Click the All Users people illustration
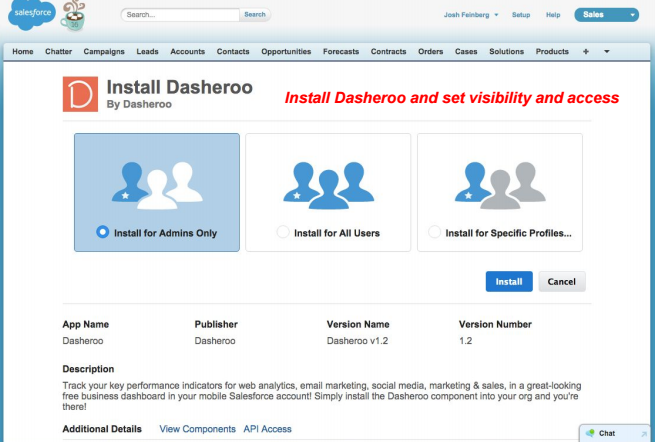The image size is (662, 442). (x=328, y=185)
